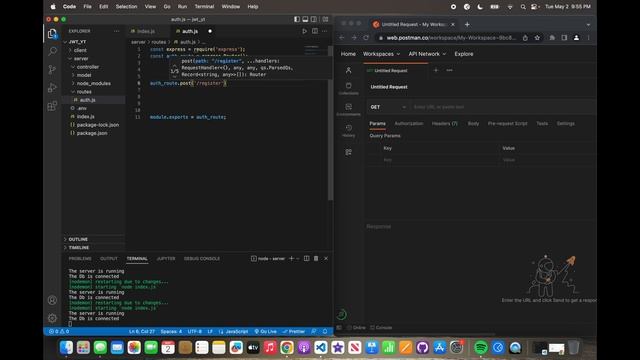
Task: Toggle the primary sidebar layout icon
Action: click(x=297, y=19)
